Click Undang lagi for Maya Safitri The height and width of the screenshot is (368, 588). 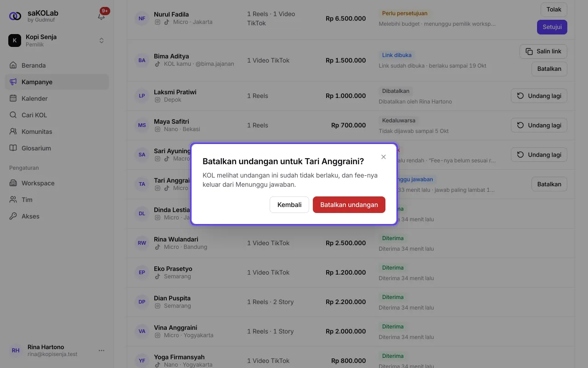point(539,125)
